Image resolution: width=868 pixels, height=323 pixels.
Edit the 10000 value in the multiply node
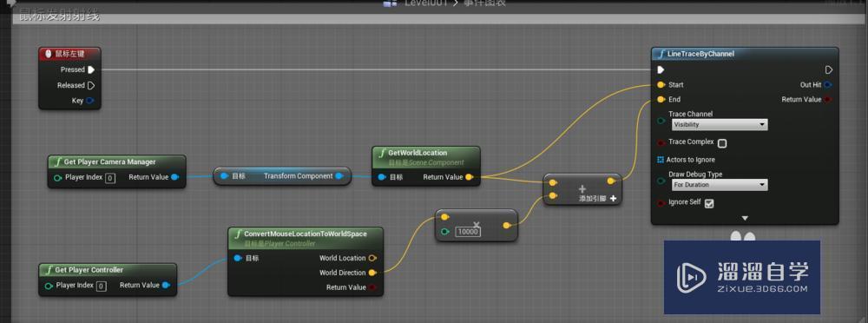click(x=468, y=232)
